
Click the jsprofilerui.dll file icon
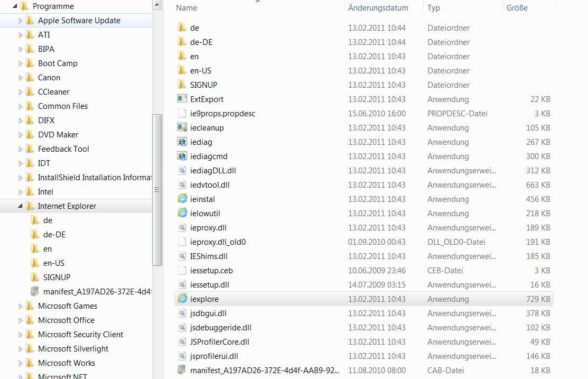(x=182, y=356)
